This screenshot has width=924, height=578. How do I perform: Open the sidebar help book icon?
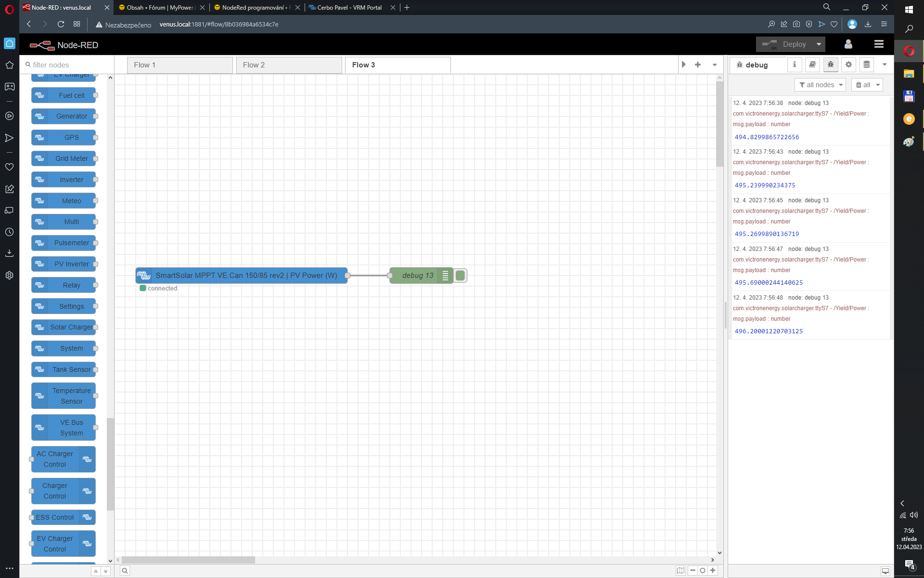812,65
